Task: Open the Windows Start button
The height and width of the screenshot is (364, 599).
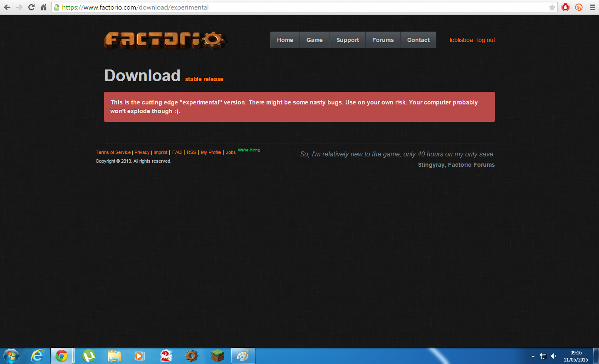Action: [x=11, y=356]
